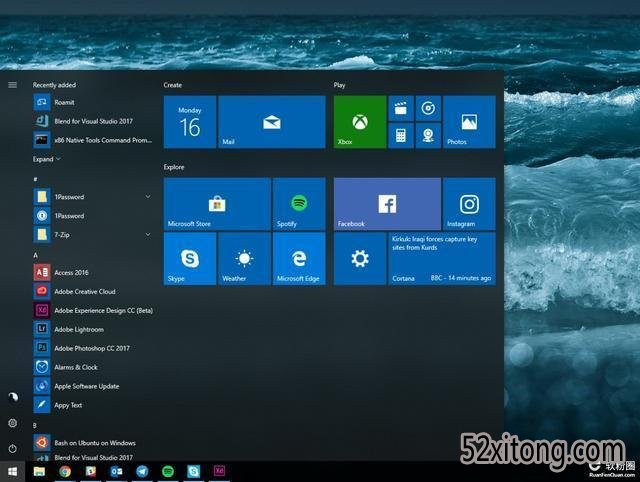
Task: Open the Camera webcam tile
Action: click(x=428, y=135)
